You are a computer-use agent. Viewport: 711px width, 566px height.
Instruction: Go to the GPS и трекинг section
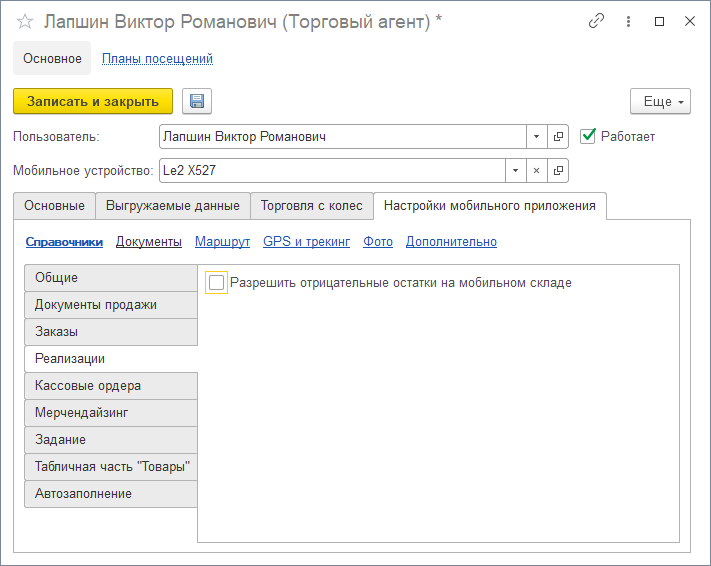(306, 242)
